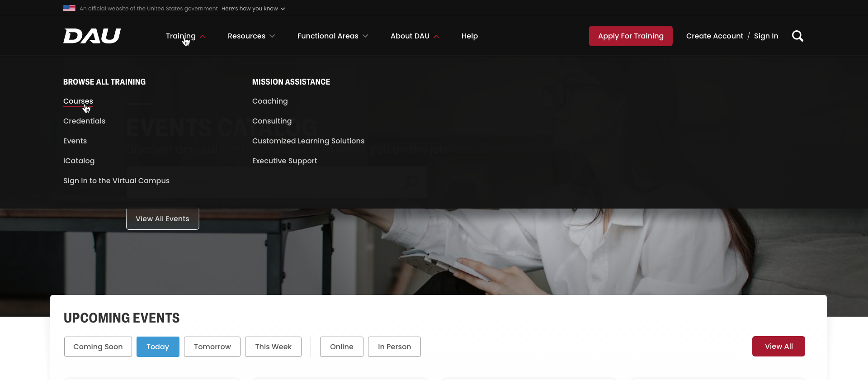Toggle the Online event filter
Image resolution: width=868 pixels, height=380 pixels.
point(341,347)
